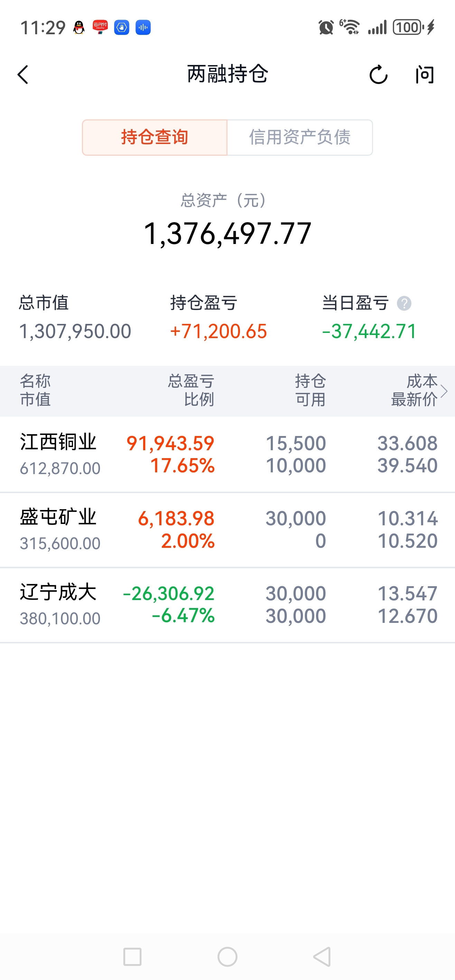This screenshot has width=455, height=980.
Task: Open the 盛屯矿业 holding row
Action: (x=227, y=529)
